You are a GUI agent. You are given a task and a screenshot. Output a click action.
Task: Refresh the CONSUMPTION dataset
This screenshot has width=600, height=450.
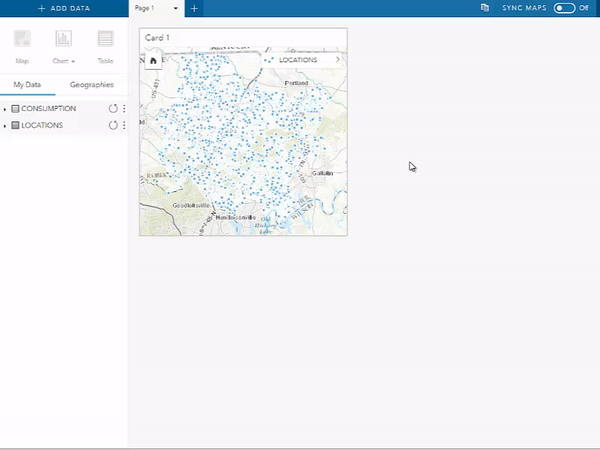113,109
